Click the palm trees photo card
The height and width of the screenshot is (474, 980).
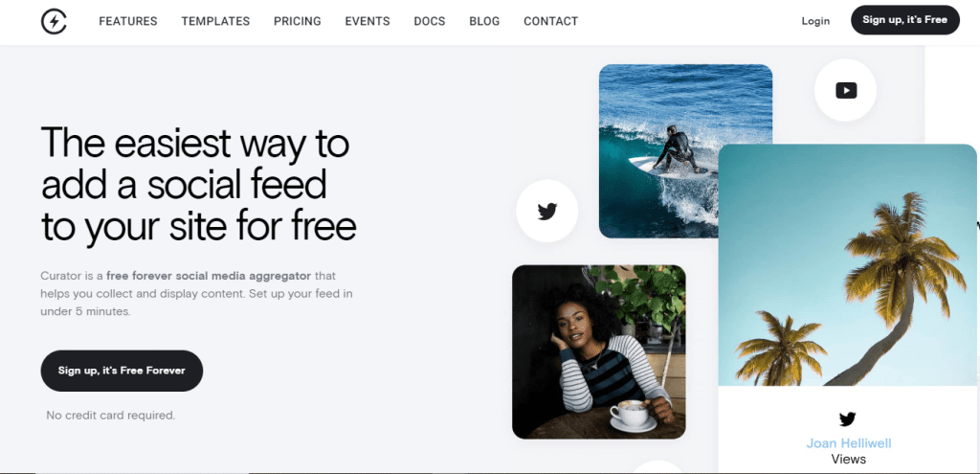(x=848, y=265)
